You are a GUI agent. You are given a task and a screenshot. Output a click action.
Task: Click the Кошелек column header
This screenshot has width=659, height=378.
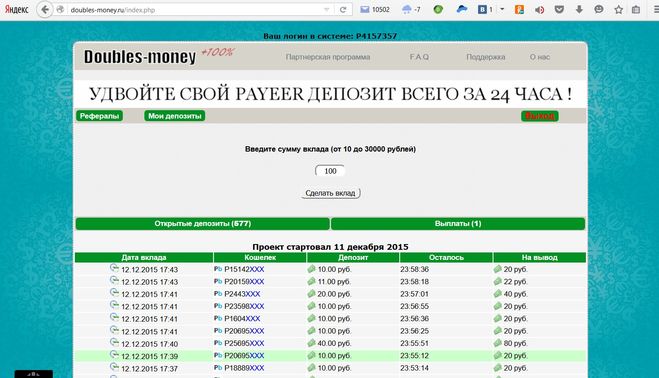(x=260, y=257)
